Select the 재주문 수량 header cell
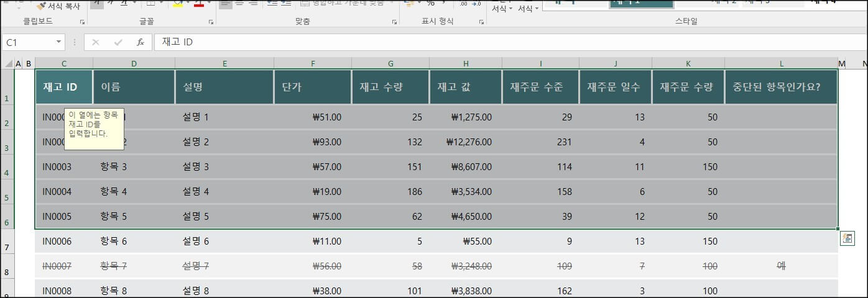Screen dimensions: 868x298 [688, 87]
